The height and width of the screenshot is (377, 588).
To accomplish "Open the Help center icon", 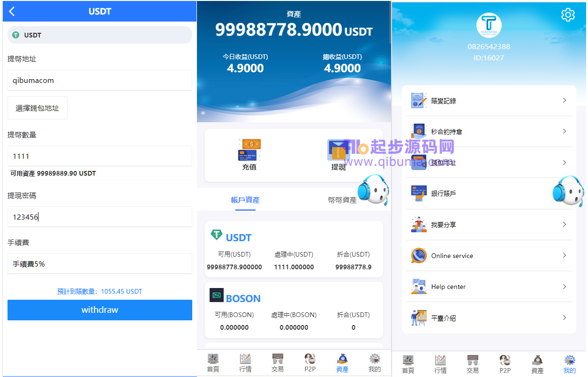I will [419, 287].
